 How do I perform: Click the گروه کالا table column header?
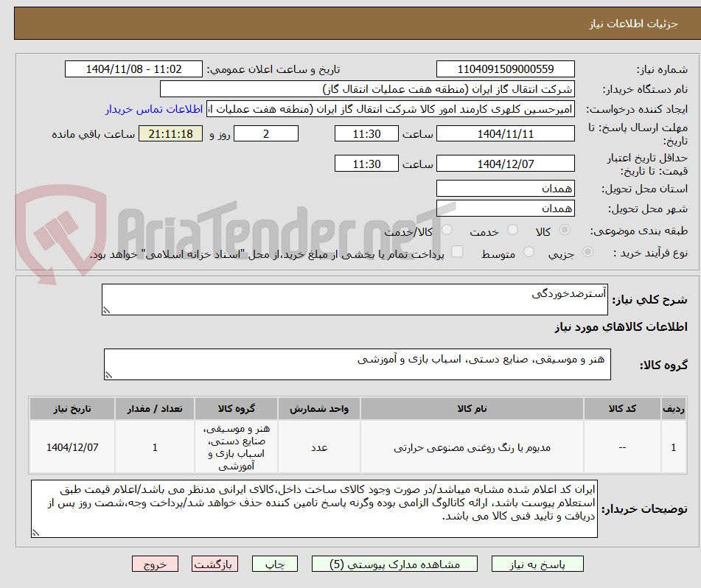click(236, 408)
